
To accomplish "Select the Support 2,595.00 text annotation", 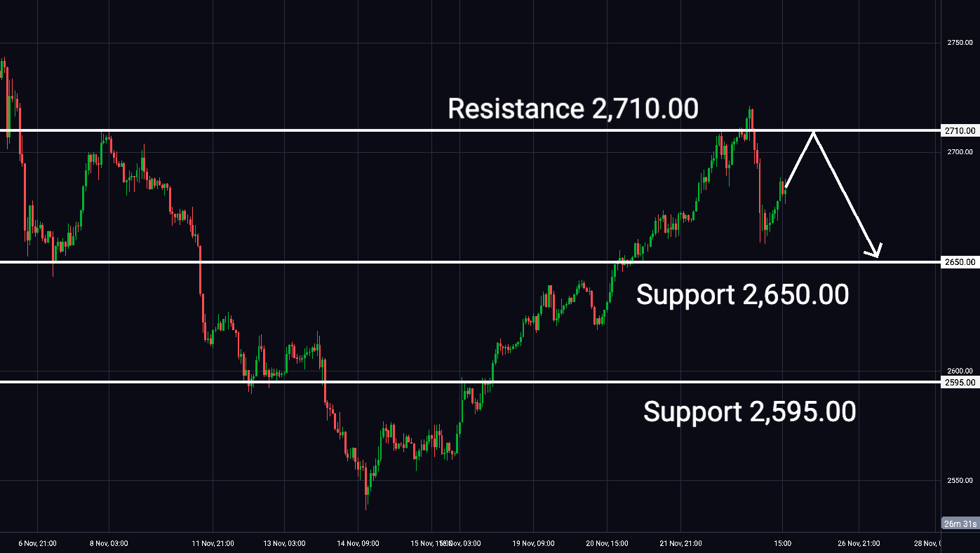I will pos(749,411).
